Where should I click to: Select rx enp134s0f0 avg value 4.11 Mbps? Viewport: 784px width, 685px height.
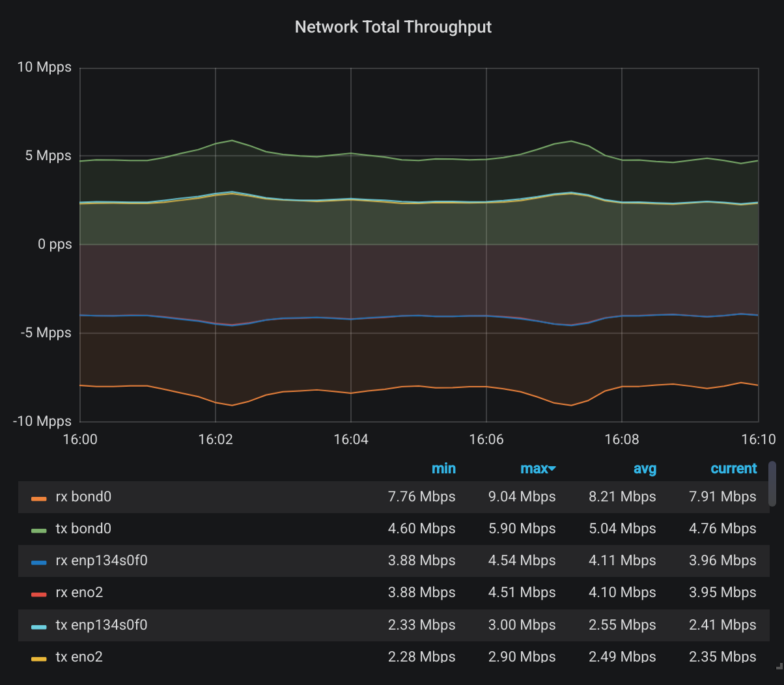click(623, 561)
